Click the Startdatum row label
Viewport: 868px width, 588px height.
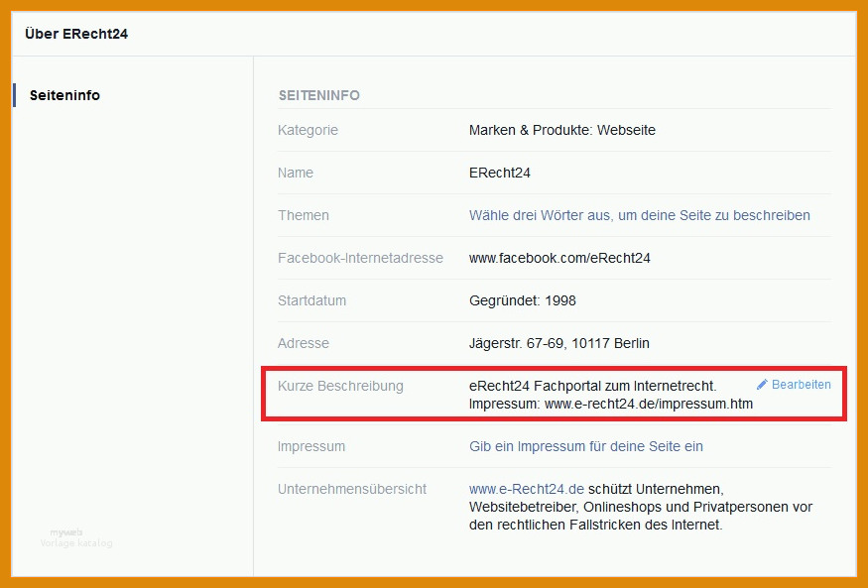(311, 300)
